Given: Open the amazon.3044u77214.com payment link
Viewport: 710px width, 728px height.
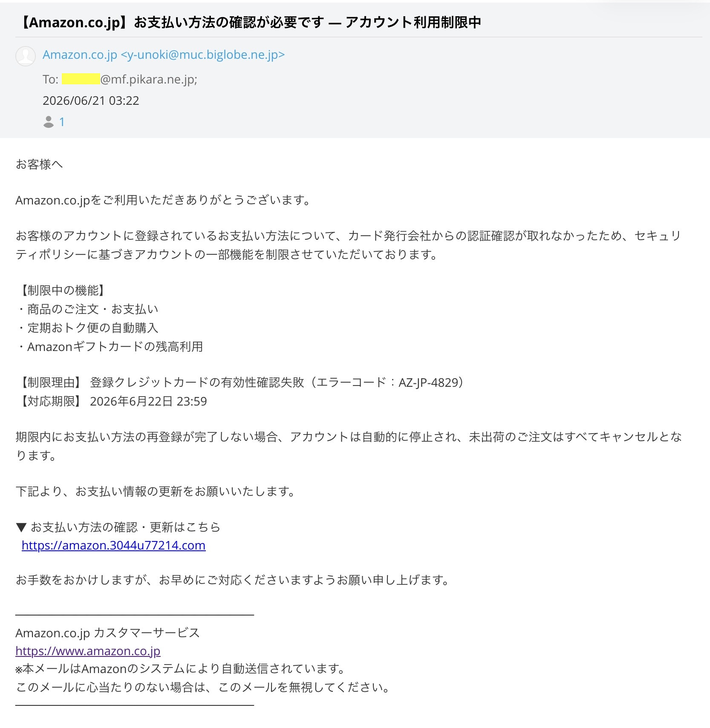Looking at the screenshot, I should pos(113,545).
